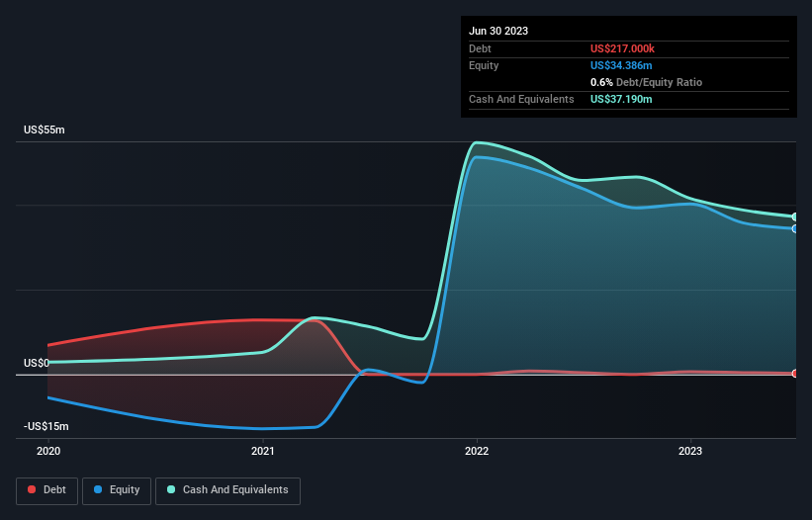Toggle the Cash And Equivalents legend button
The image size is (812, 520).
coord(227,490)
